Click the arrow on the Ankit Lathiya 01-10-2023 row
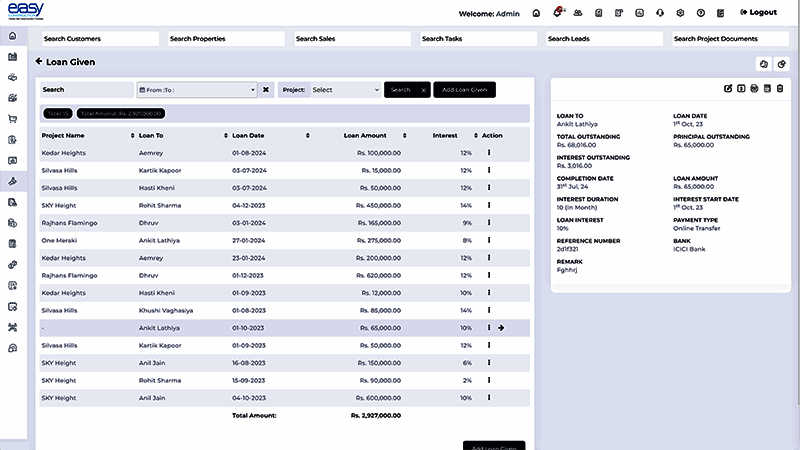This screenshot has height=450, width=800. [x=501, y=328]
